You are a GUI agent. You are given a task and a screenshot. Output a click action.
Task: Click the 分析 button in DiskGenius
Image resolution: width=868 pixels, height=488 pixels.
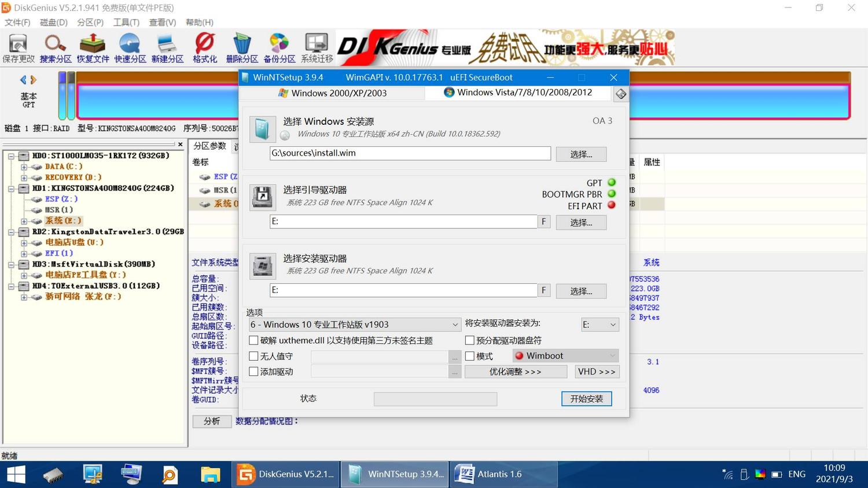coord(212,421)
